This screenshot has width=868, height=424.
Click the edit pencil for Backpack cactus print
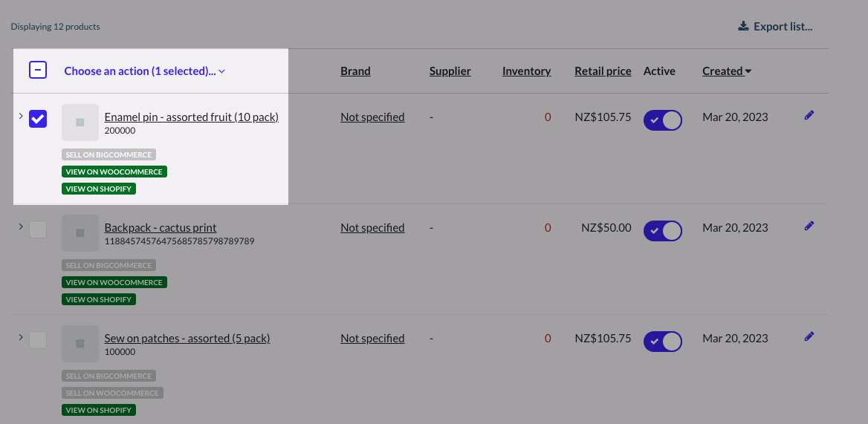click(x=809, y=226)
